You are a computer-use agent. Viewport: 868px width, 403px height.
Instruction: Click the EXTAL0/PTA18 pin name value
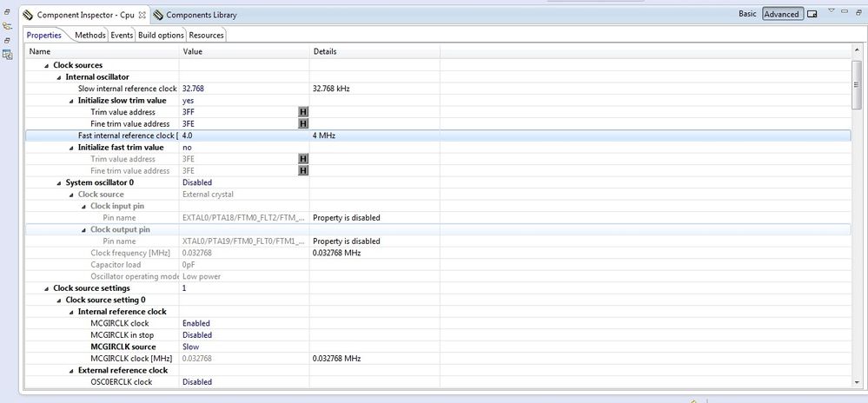pyautogui.click(x=243, y=217)
